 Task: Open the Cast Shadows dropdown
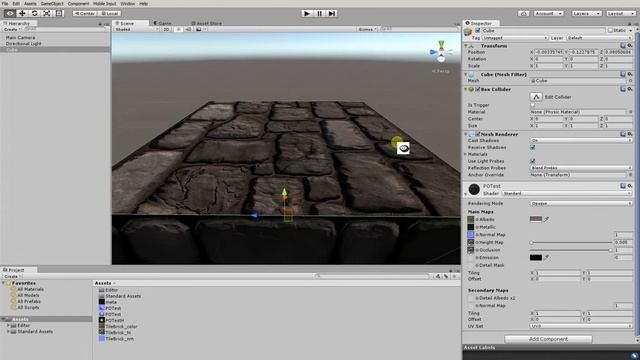tap(581, 140)
